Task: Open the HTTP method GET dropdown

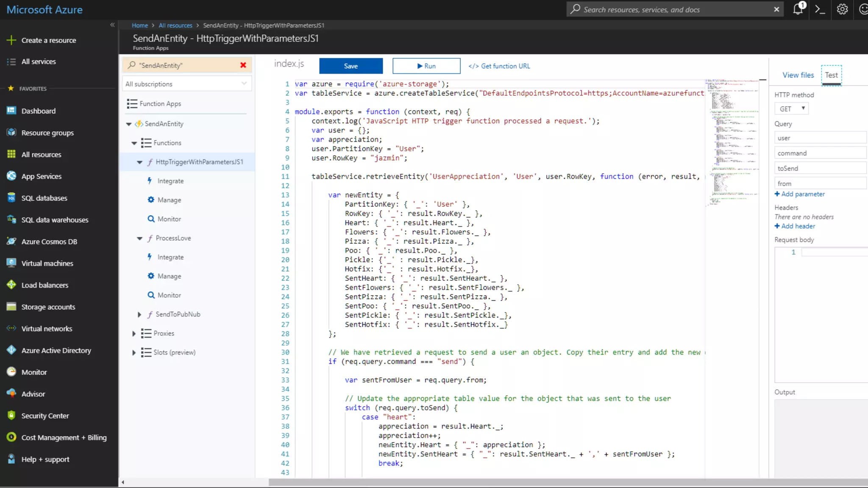Action: (791, 109)
